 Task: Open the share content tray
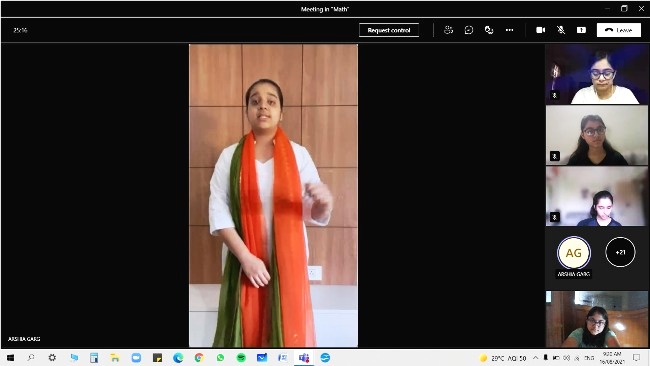(581, 30)
